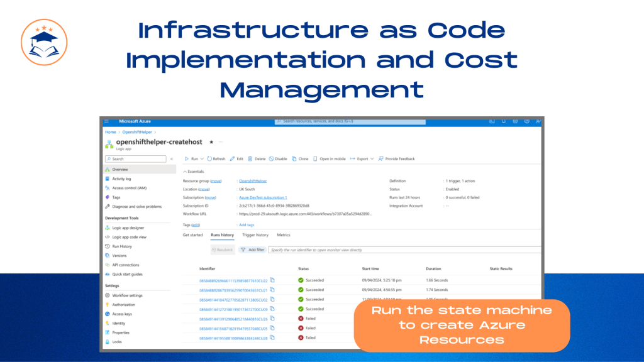Open Quick start guides
The height and width of the screenshot is (362, 644).
(127, 274)
